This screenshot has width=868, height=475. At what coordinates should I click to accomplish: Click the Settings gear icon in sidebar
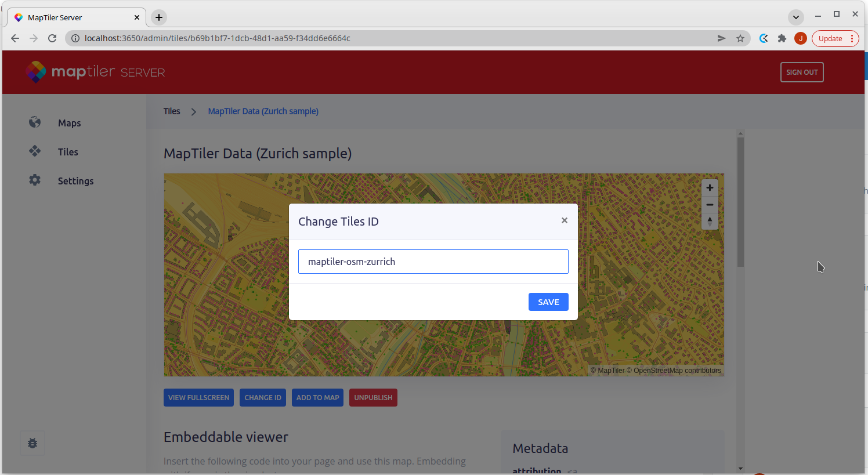coord(35,180)
